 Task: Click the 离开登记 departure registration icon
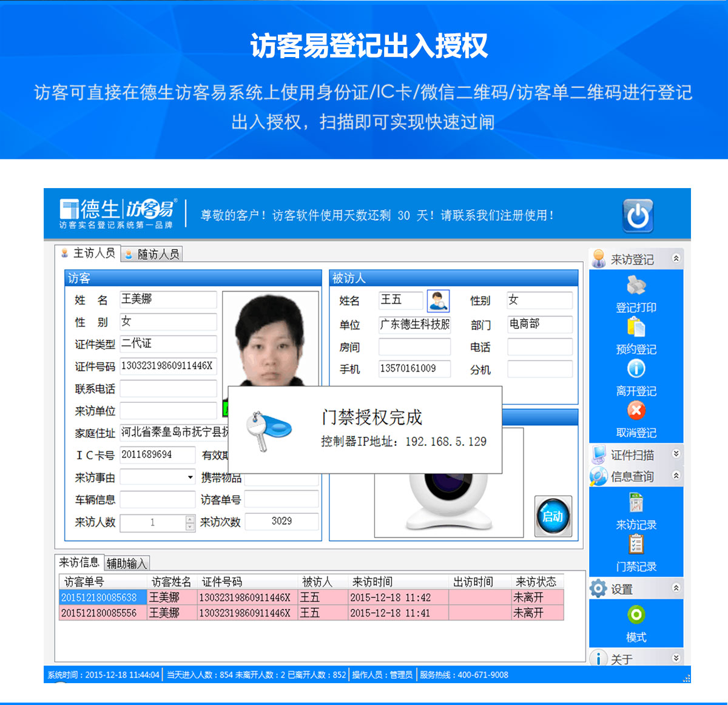click(x=636, y=369)
